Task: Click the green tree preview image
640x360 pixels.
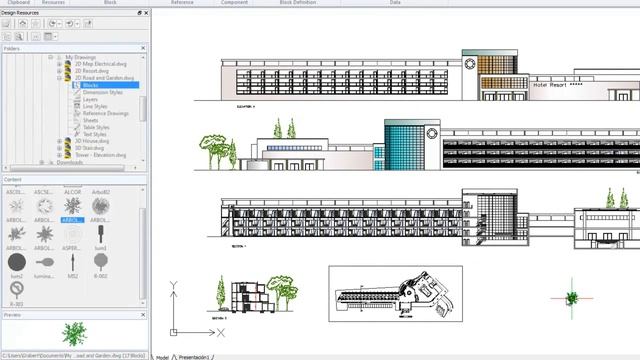Action: pyautogui.click(x=74, y=334)
